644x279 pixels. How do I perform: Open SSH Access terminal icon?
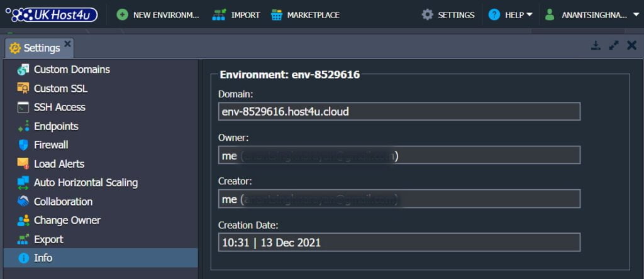[23, 107]
